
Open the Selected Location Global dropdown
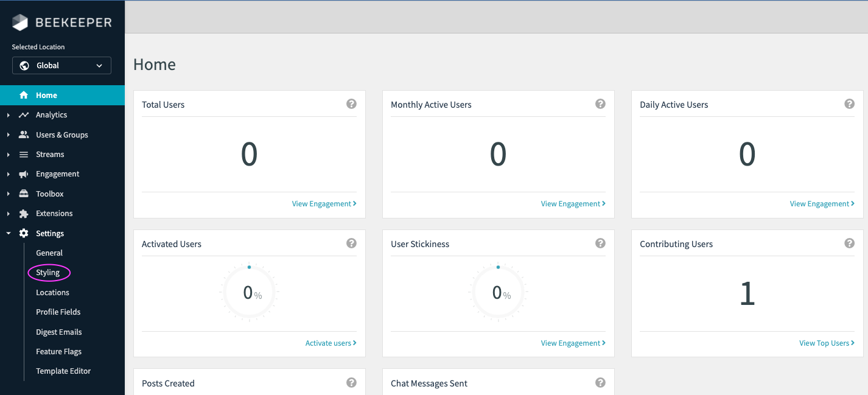61,66
